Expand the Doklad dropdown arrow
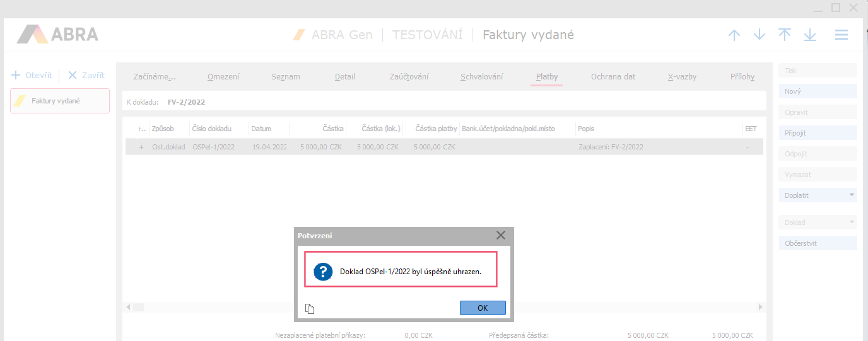 click(x=852, y=223)
